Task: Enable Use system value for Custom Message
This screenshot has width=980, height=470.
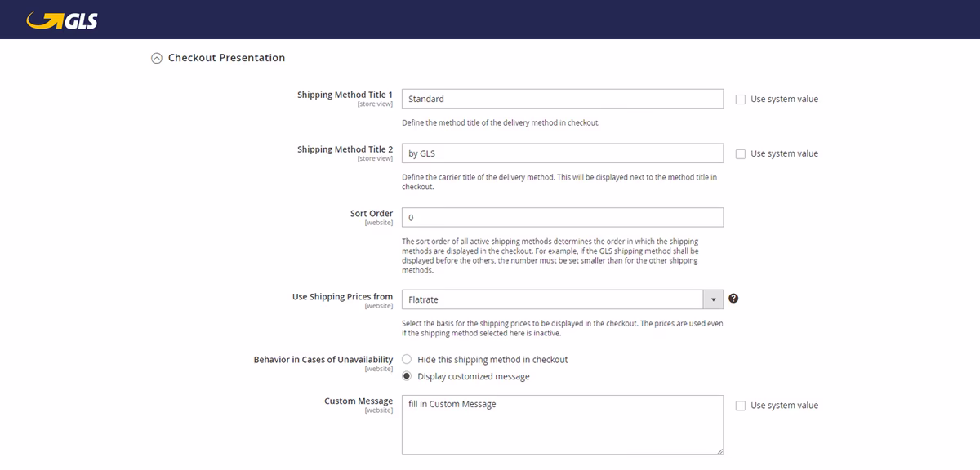Action: pyautogui.click(x=740, y=405)
